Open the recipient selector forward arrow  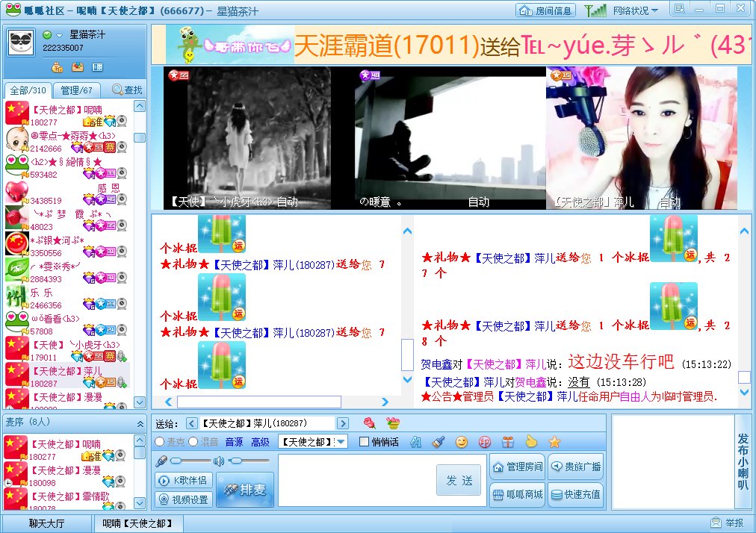click(343, 422)
